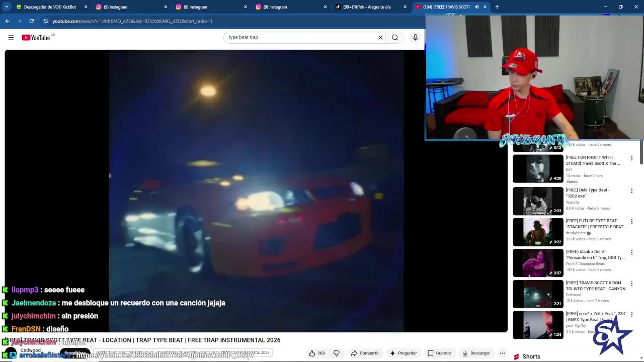Image resolution: width=644 pixels, height=362 pixels.
Task: Close the TikTok - Alegra tu día tab
Action: point(405,7)
